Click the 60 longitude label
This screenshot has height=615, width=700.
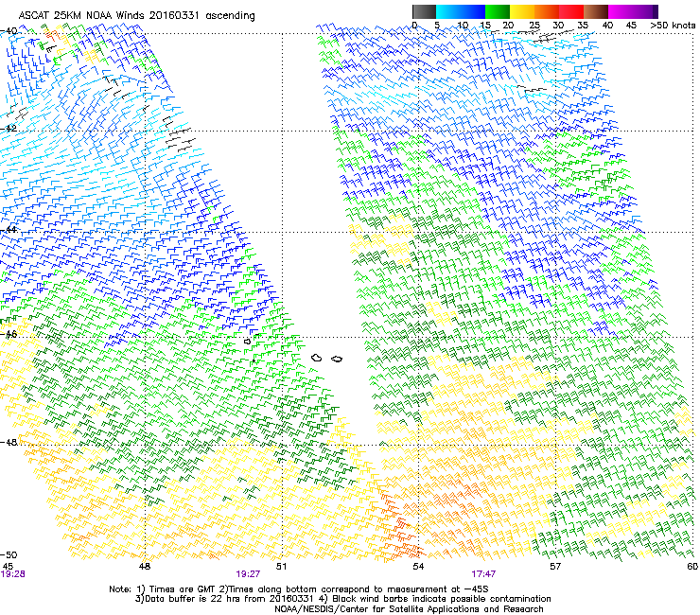coord(692,567)
